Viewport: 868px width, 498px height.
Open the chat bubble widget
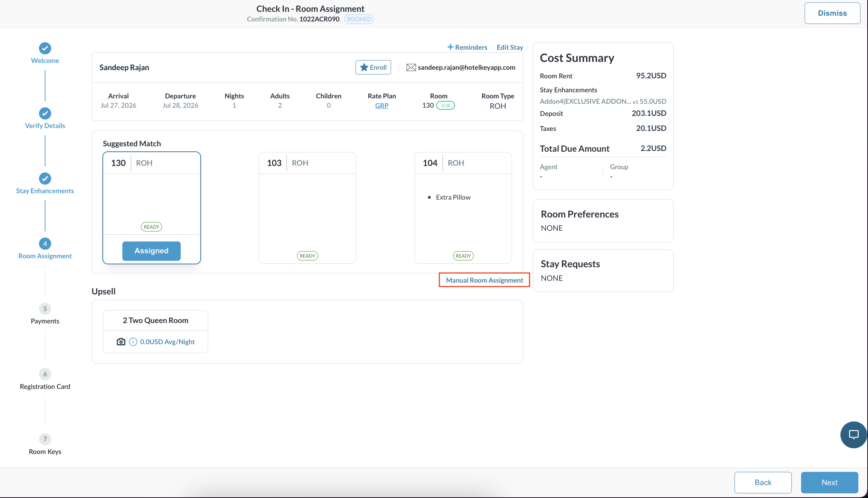click(854, 435)
